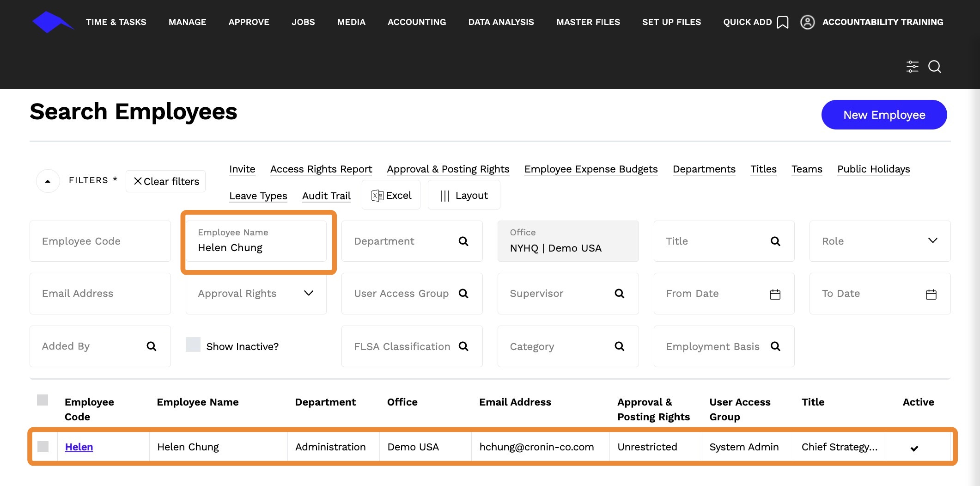The width and height of the screenshot is (980, 486).
Task: Click the user profile avatar icon
Action: 807,22
